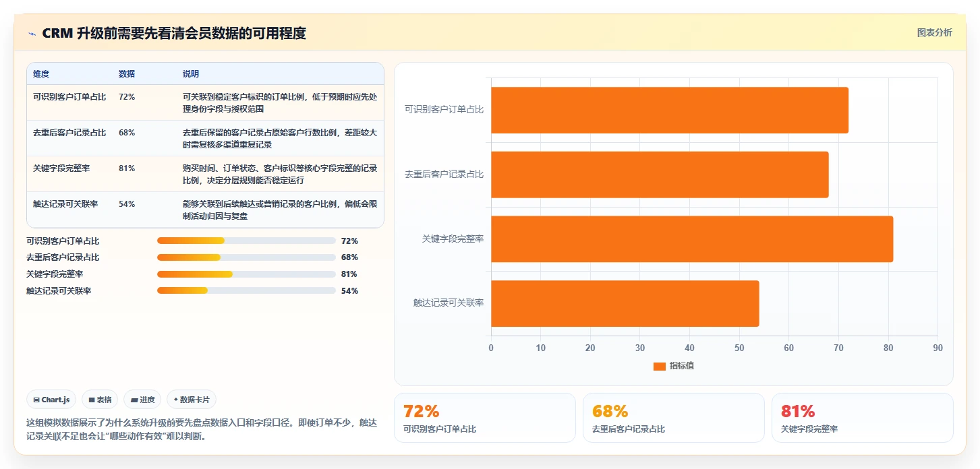Screen dimensions: 980x469
Task: Click the 触达记录可关联率 progress label
Action: (x=59, y=291)
